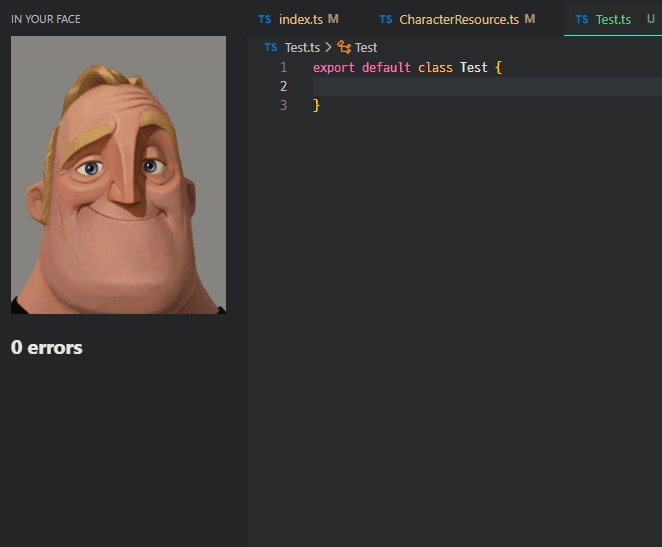The width and height of the screenshot is (662, 547).
Task: Click the IN YOUR FACE panel header
Action: tap(46, 19)
